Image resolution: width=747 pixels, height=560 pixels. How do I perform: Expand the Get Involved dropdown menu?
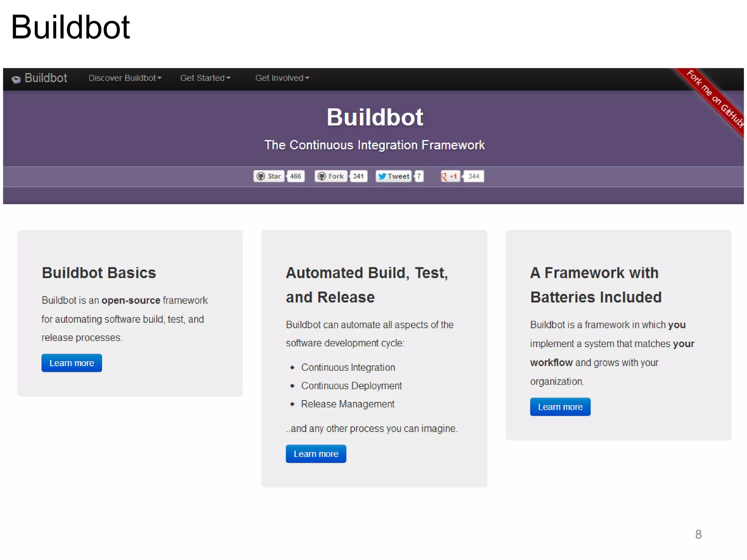[x=282, y=78]
